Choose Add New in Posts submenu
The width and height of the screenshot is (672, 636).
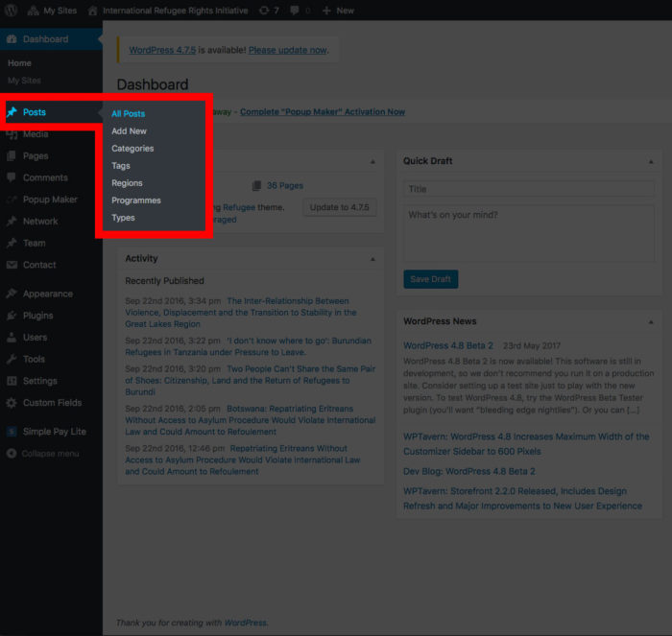tap(129, 131)
